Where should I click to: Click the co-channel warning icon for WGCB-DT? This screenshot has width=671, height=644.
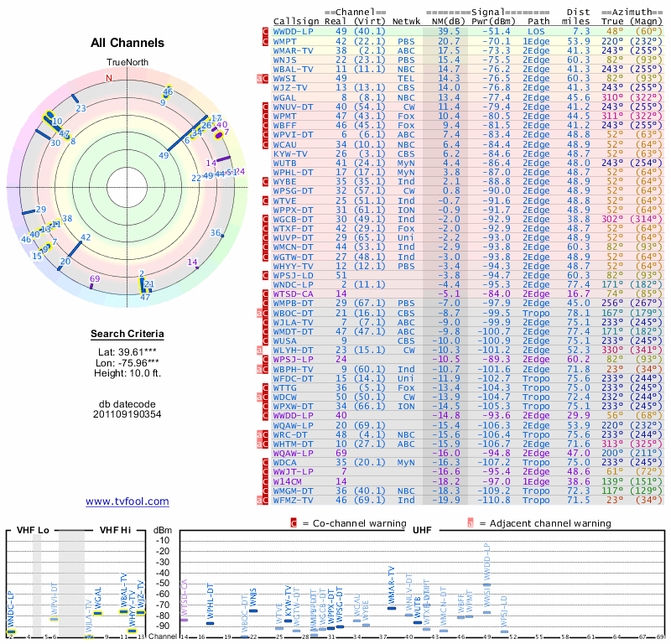coord(265,219)
